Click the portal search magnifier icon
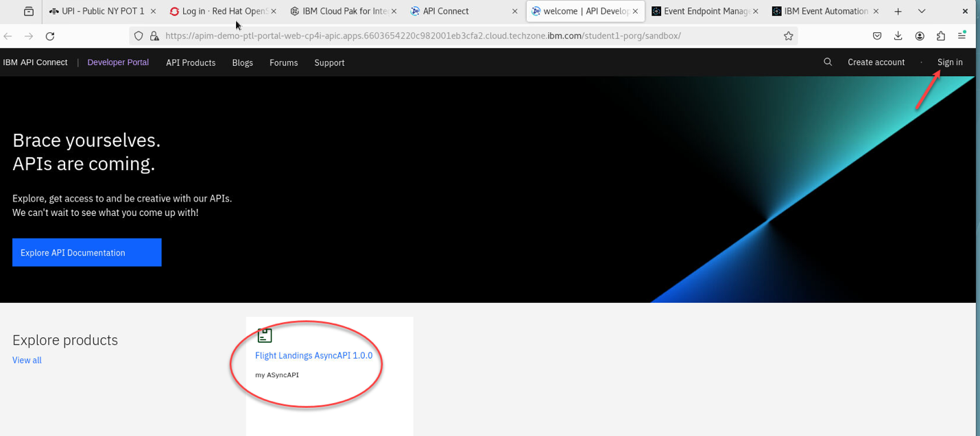The width and height of the screenshot is (980, 436). [828, 62]
